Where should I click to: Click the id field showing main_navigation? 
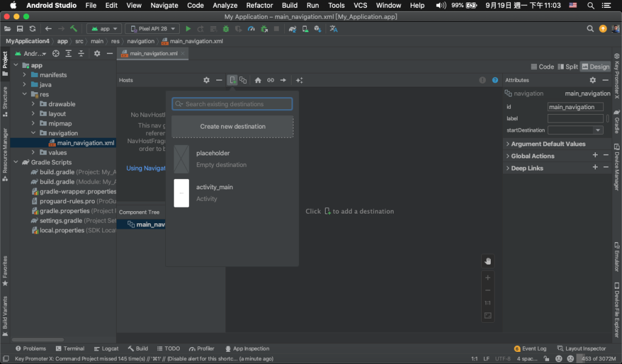(x=575, y=107)
